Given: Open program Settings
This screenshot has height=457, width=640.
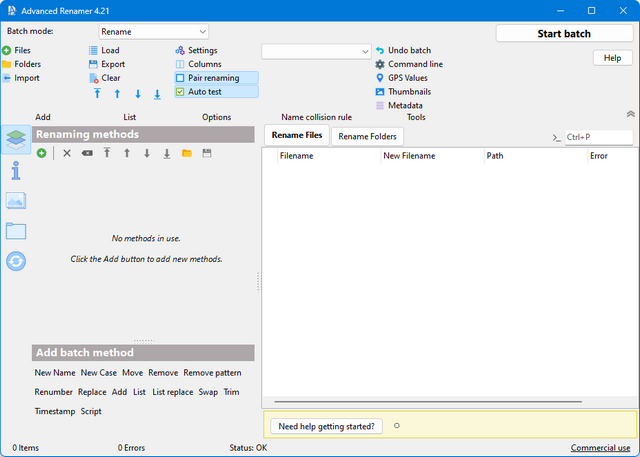Looking at the screenshot, I should pos(196,51).
